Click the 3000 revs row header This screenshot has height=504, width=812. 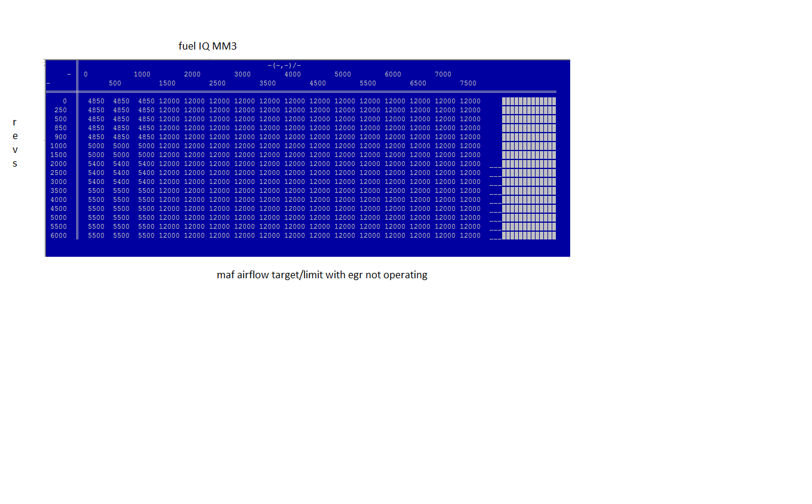coord(59,182)
